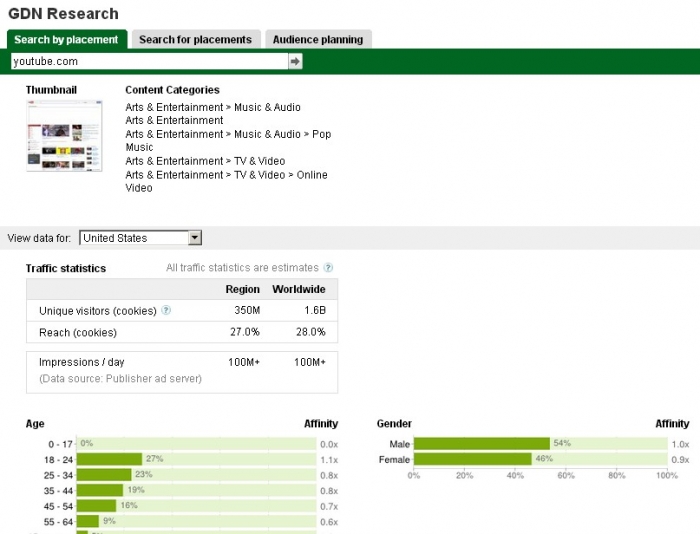This screenshot has width=700, height=534.
Task: Click the Female 46% gender bar
Action: click(x=472, y=459)
